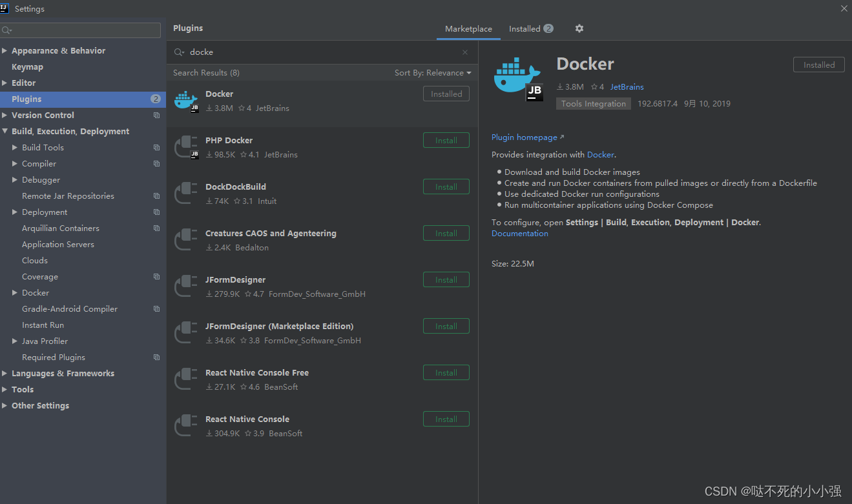
Task: Click the React Native Console Free plugin icon
Action: 186,380
